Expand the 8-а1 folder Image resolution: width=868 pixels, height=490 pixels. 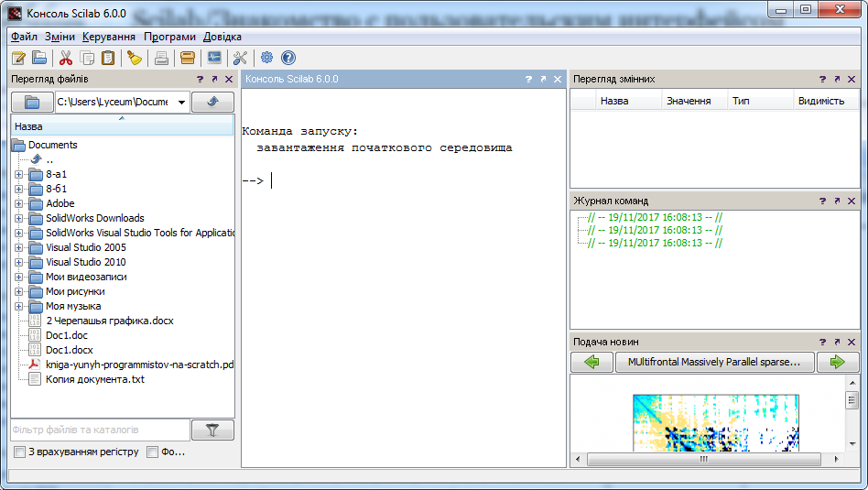click(19, 174)
